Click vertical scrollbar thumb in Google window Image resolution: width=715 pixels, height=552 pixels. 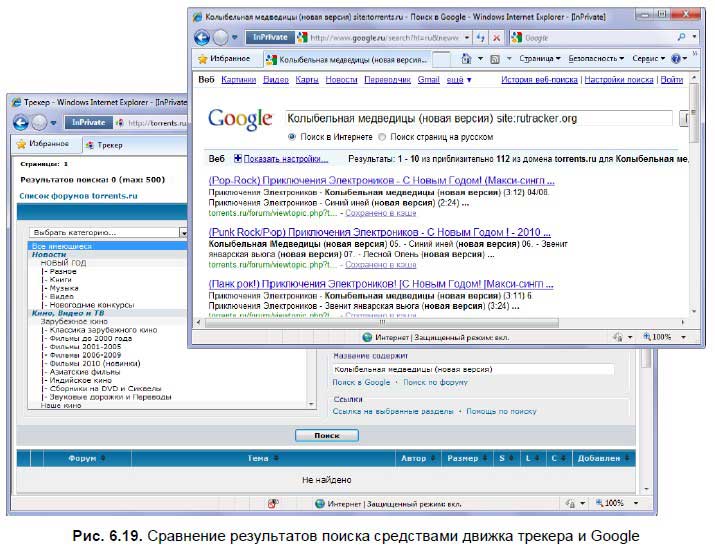coord(694,114)
